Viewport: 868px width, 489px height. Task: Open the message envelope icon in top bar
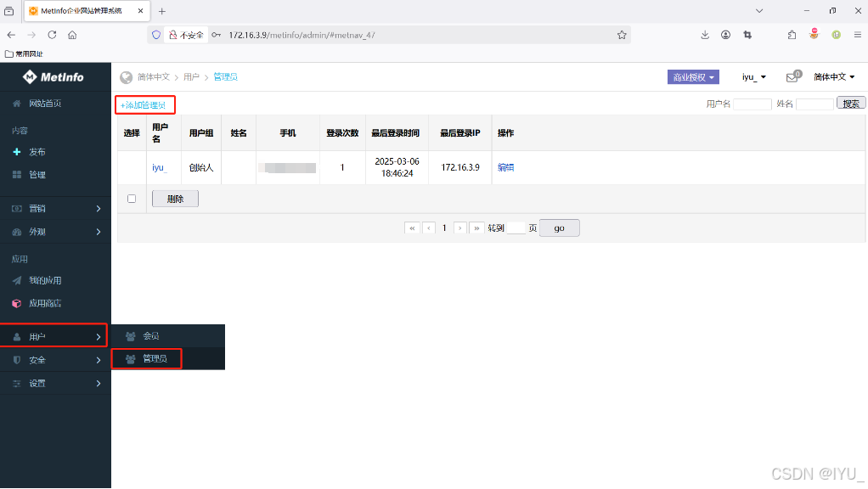(x=792, y=76)
